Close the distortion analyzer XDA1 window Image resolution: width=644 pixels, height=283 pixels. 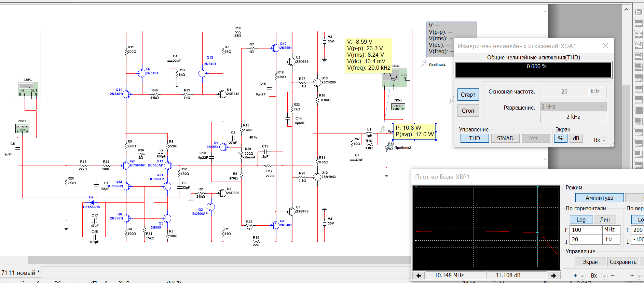coord(605,46)
